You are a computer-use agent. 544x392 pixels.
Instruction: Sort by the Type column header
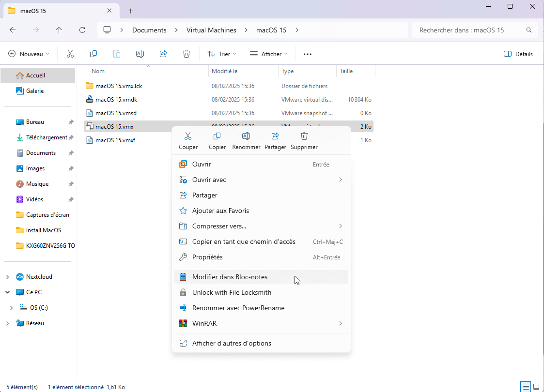[x=287, y=71]
